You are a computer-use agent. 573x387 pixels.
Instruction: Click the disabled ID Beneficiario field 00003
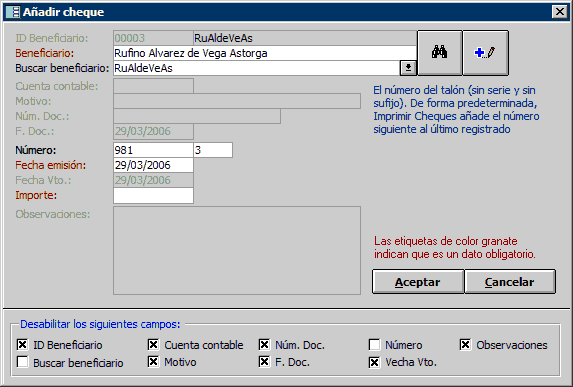point(153,38)
